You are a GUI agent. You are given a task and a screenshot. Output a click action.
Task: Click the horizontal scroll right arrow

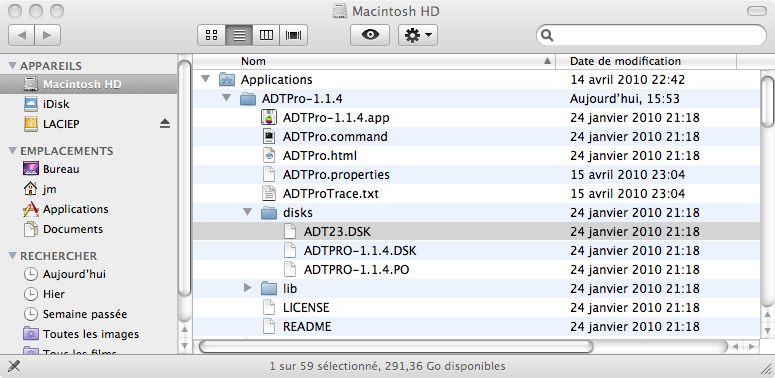pyautogui.click(x=752, y=346)
